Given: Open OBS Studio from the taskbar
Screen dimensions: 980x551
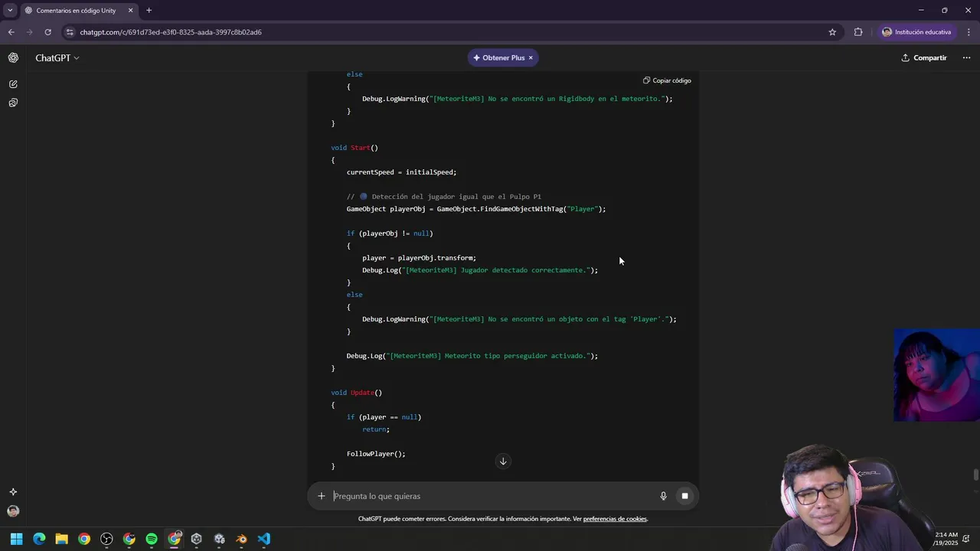Looking at the screenshot, I should point(106,539).
